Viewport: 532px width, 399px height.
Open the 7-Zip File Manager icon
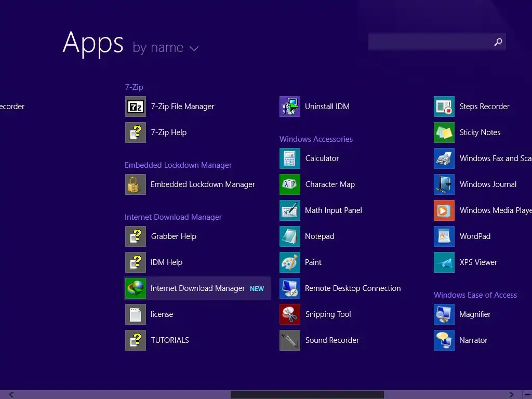[136, 107]
